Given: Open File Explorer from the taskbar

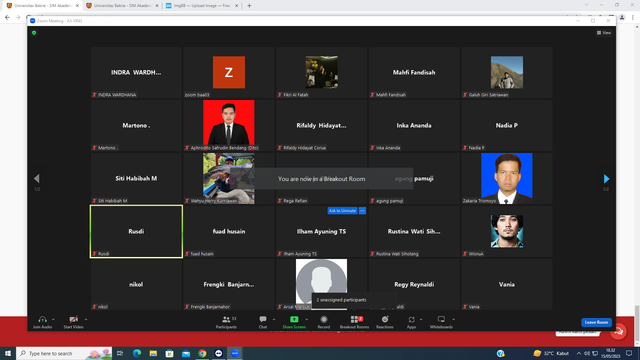Looking at the screenshot, I should [153, 353].
